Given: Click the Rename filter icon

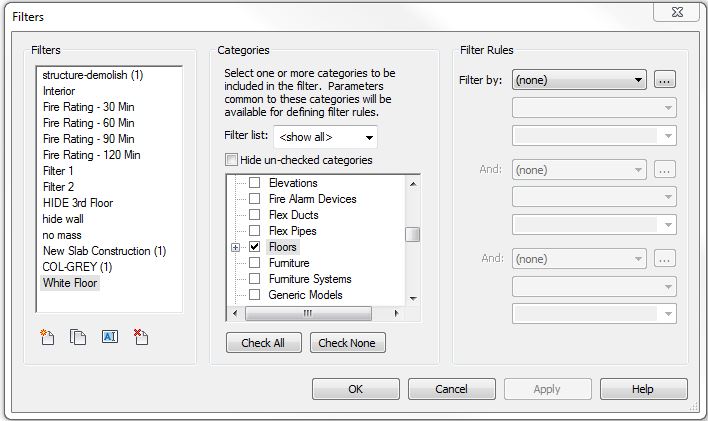Looking at the screenshot, I should (x=110, y=337).
